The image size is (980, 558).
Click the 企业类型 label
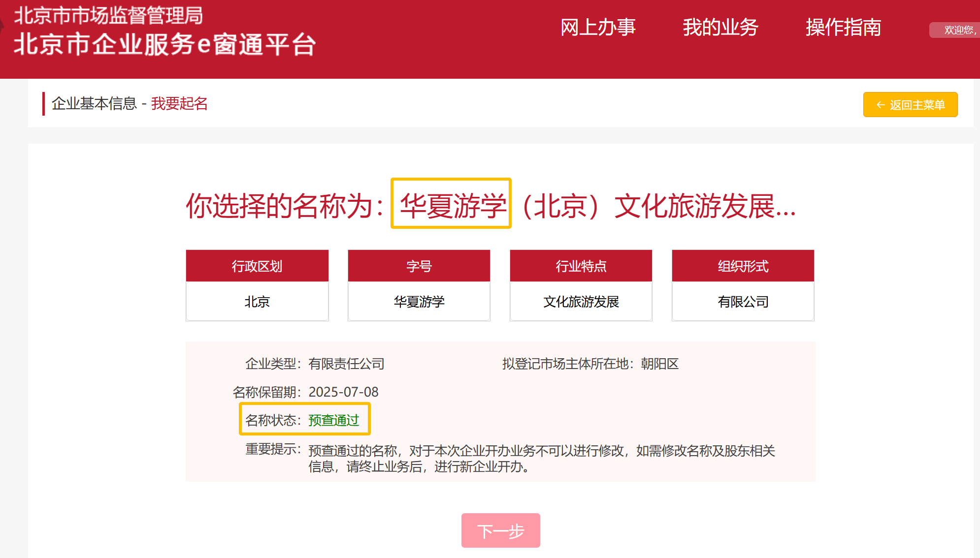[273, 364]
